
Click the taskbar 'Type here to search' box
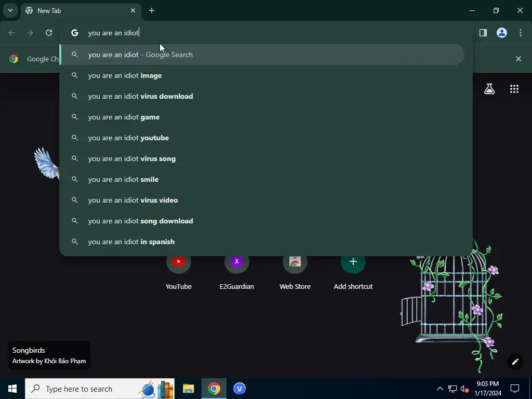tap(100, 389)
